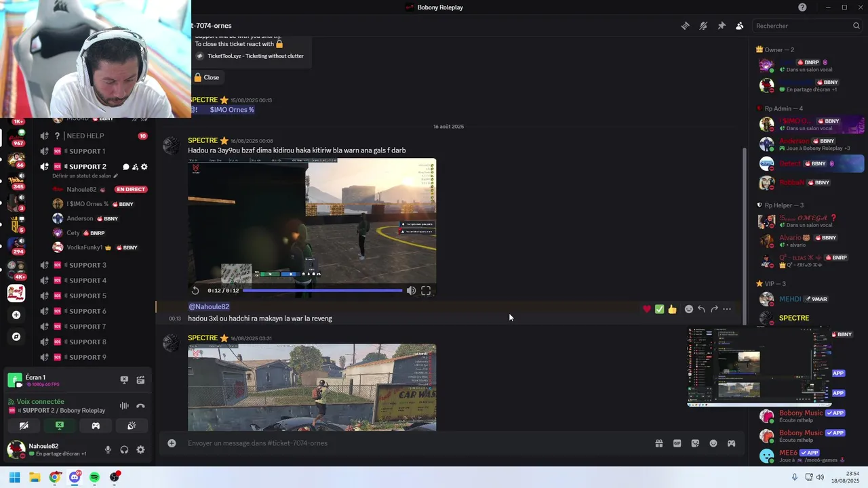This screenshot has width=868, height=488.
Task: Open the sticker picker
Action: click(x=695, y=443)
